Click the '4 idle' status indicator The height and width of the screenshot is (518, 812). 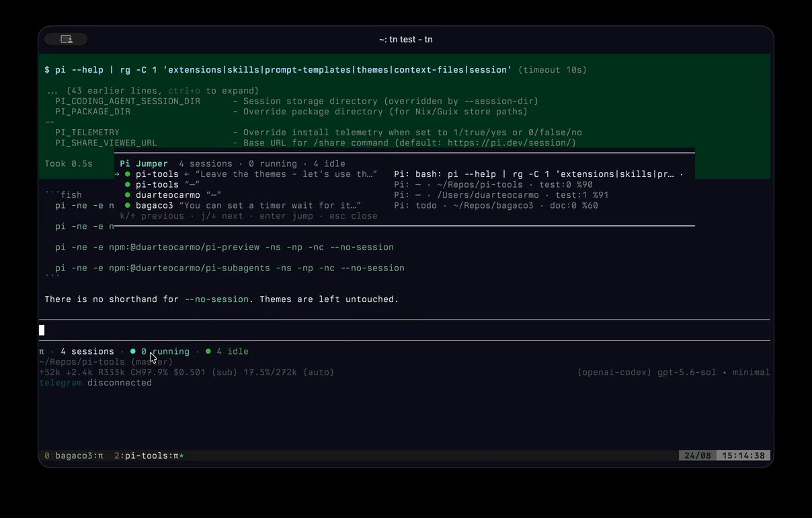tap(227, 351)
